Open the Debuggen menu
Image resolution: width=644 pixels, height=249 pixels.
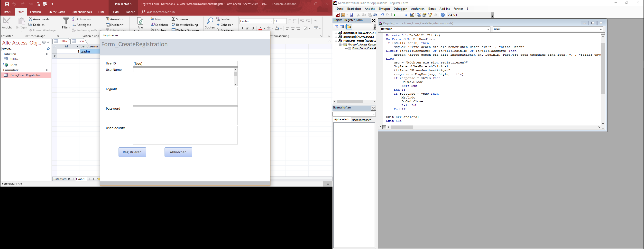(400, 9)
